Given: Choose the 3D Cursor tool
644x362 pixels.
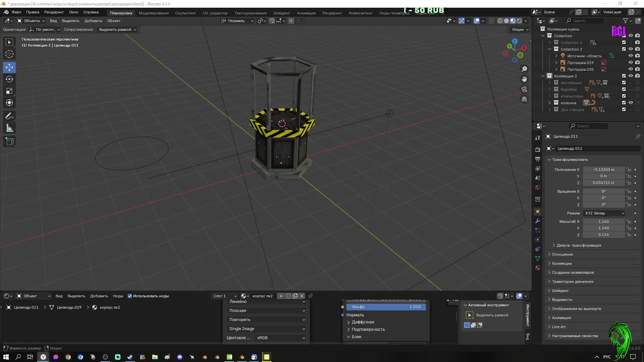Looking at the screenshot, I should pos(9,54).
